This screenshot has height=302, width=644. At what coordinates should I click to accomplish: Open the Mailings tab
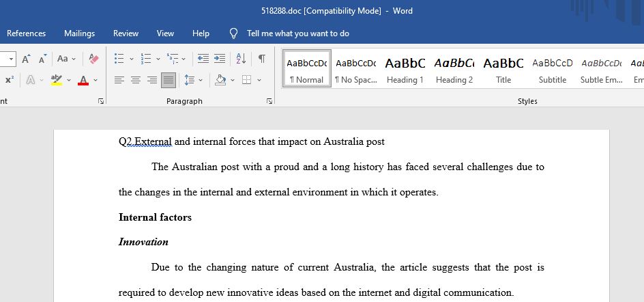pos(79,33)
